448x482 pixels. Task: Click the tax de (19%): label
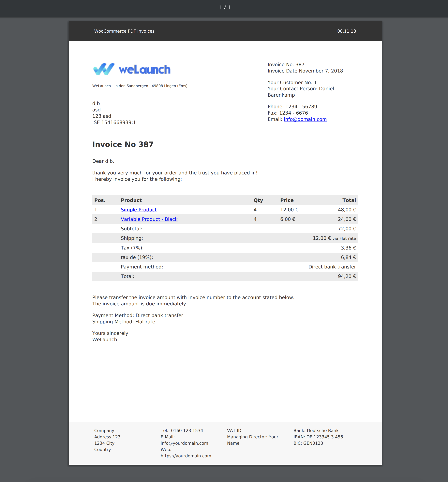point(137,257)
